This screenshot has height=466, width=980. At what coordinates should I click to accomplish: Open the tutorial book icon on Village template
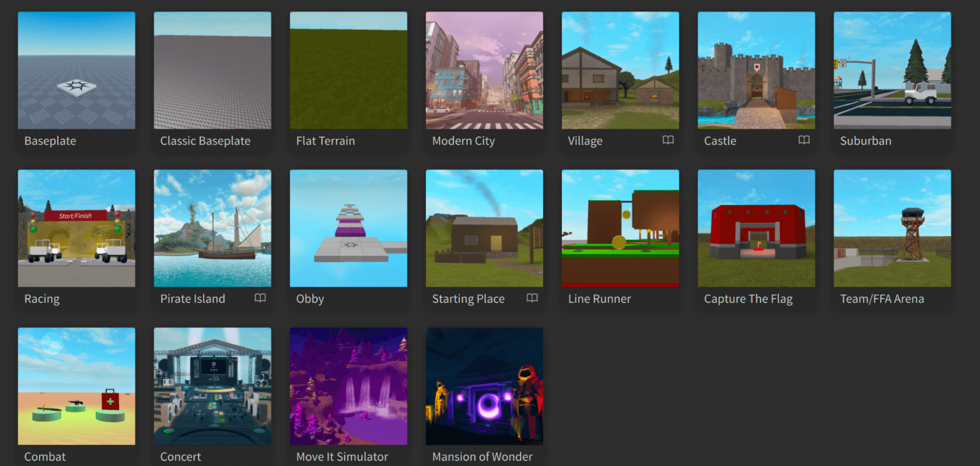(668, 140)
